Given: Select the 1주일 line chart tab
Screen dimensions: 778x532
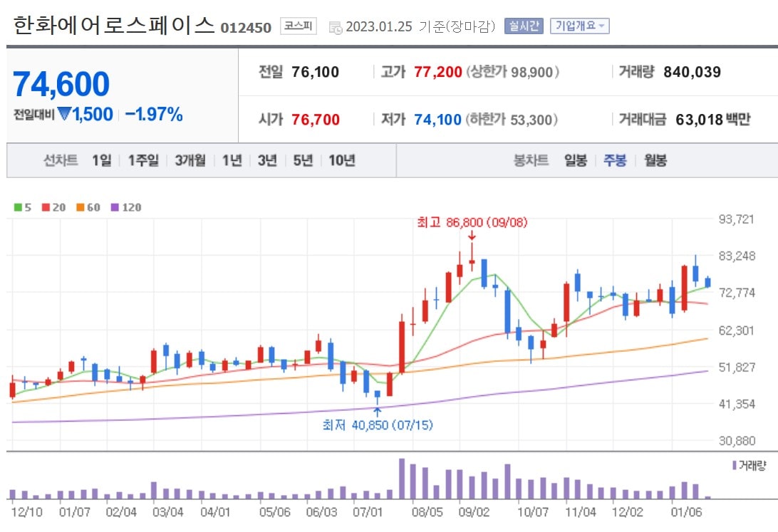Looking at the screenshot, I should [x=143, y=160].
